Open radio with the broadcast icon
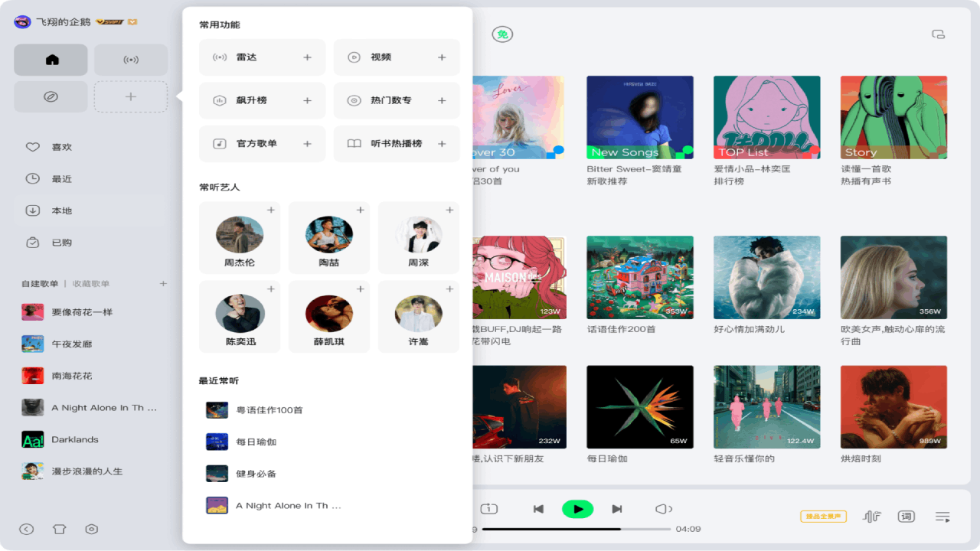Viewport: 980px width, 551px height. 130,58
